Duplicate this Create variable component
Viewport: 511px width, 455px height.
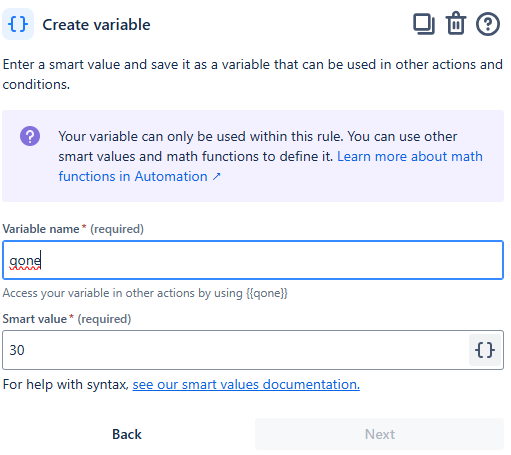tap(424, 24)
